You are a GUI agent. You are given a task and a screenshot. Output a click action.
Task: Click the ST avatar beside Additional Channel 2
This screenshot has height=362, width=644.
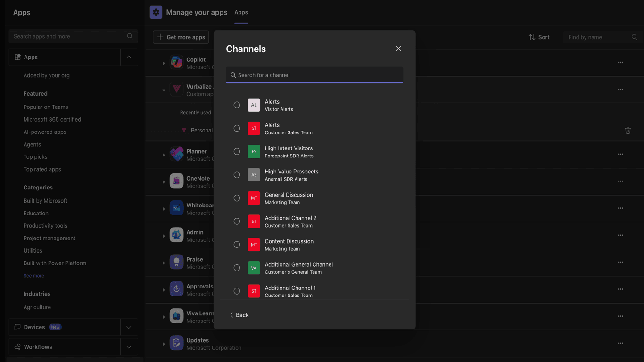pyautogui.click(x=254, y=221)
